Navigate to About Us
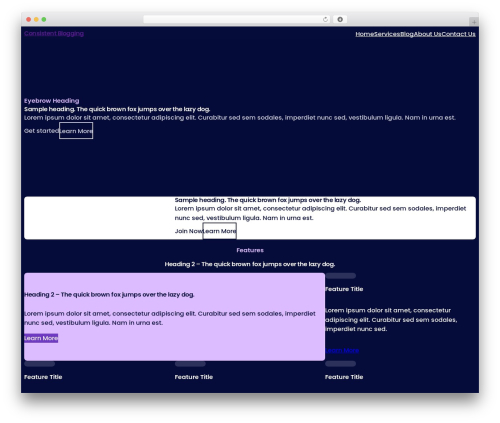The width and height of the screenshot is (500, 423). [x=428, y=34]
